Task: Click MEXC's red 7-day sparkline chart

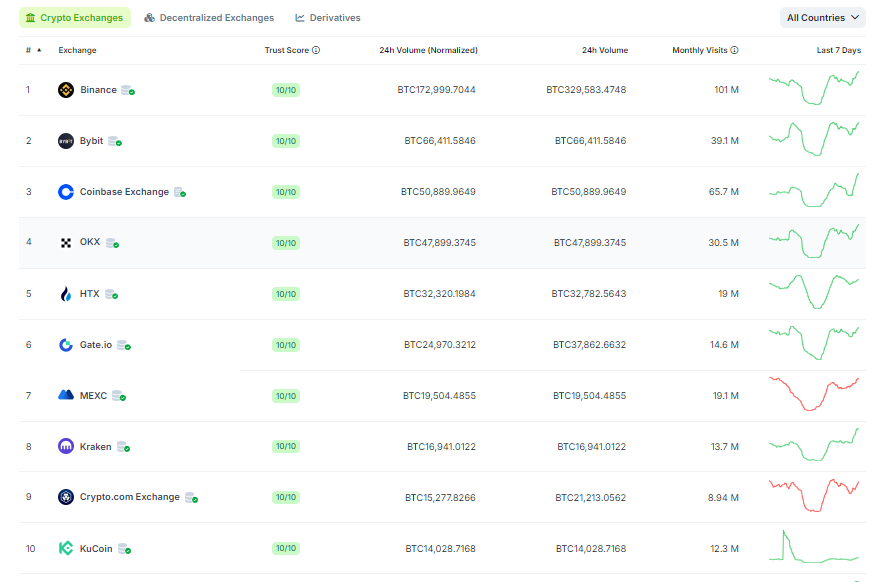Action: (814, 394)
